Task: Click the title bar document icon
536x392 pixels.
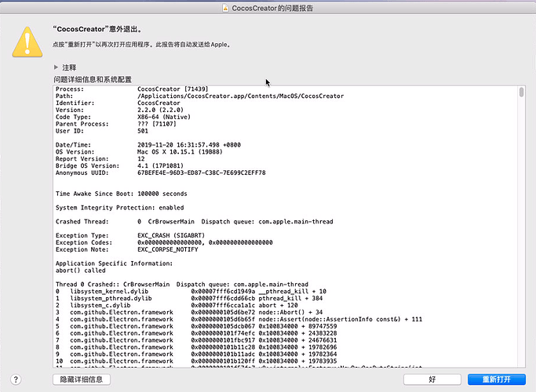Action: (225, 8)
